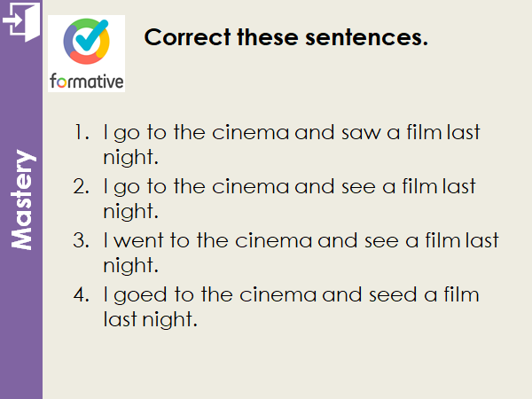Select the 'Correct these sentences.' heading
Image resolution: width=532 pixels, height=399 pixels.
point(286,38)
